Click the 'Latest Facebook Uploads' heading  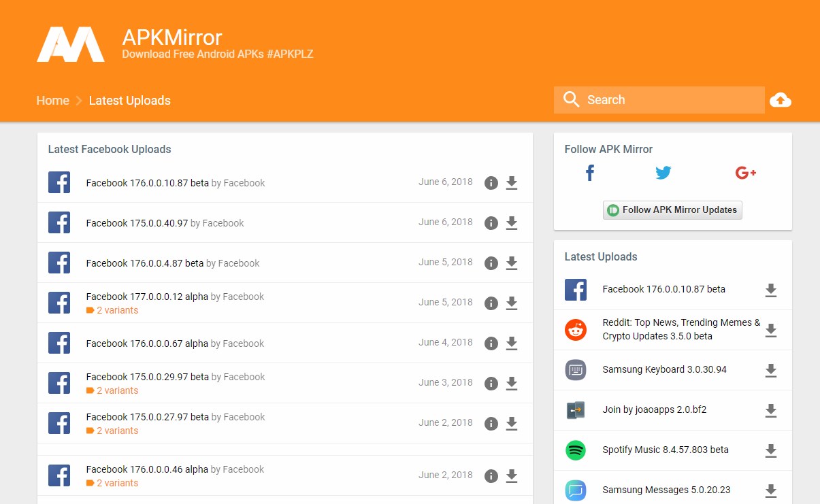[x=110, y=149]
